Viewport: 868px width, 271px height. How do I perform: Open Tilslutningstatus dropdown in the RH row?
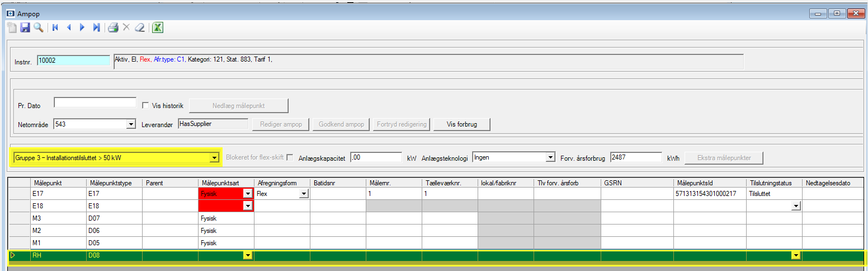click(x=796, y=255)
